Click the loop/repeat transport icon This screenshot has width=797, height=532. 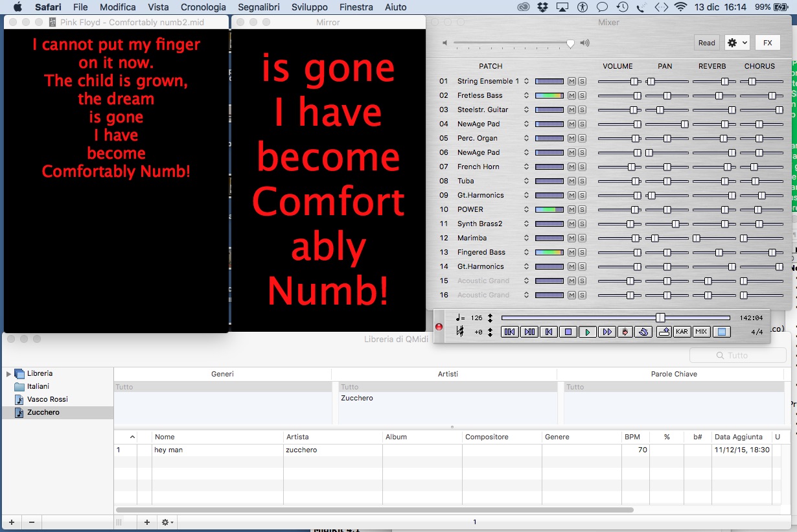tap(643, 332)
